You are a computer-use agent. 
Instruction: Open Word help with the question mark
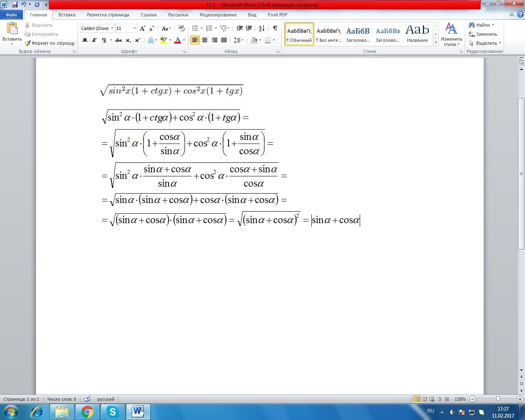tap(520, 15)
